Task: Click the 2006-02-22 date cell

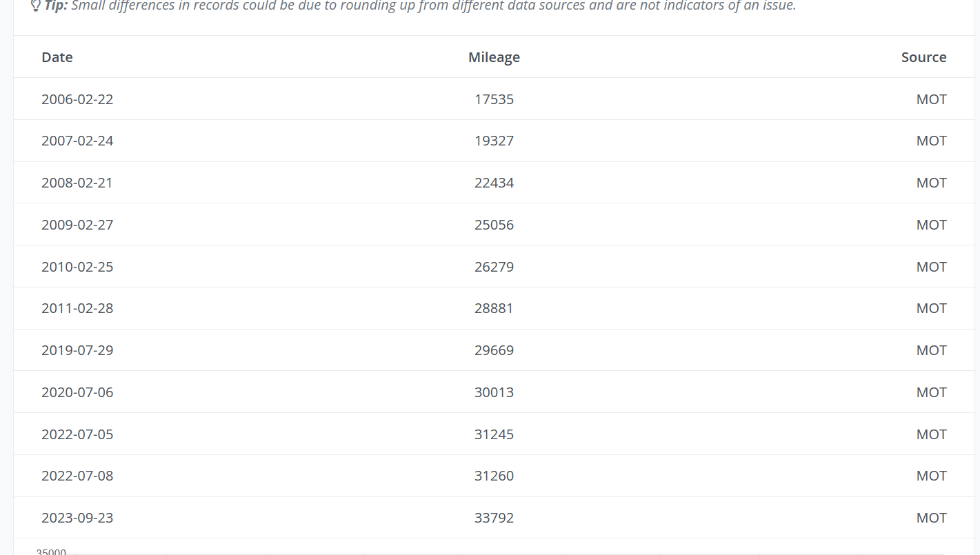Action: (77, 99)
